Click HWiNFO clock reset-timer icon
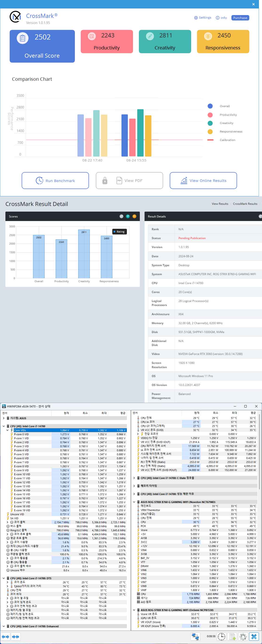This screenshot has width=262, height=644. click(221, 636)
